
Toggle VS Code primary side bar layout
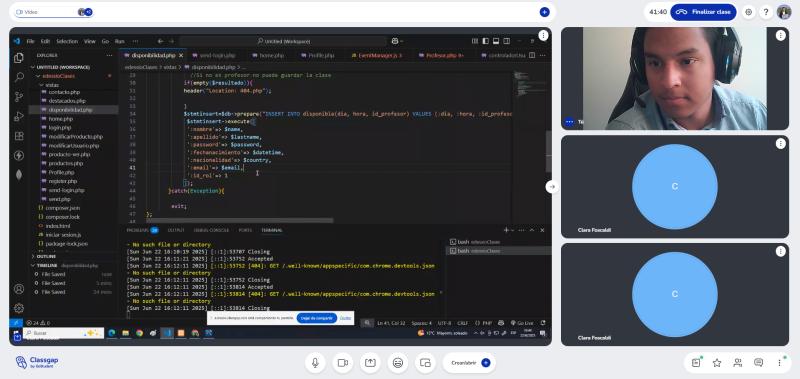485,41
